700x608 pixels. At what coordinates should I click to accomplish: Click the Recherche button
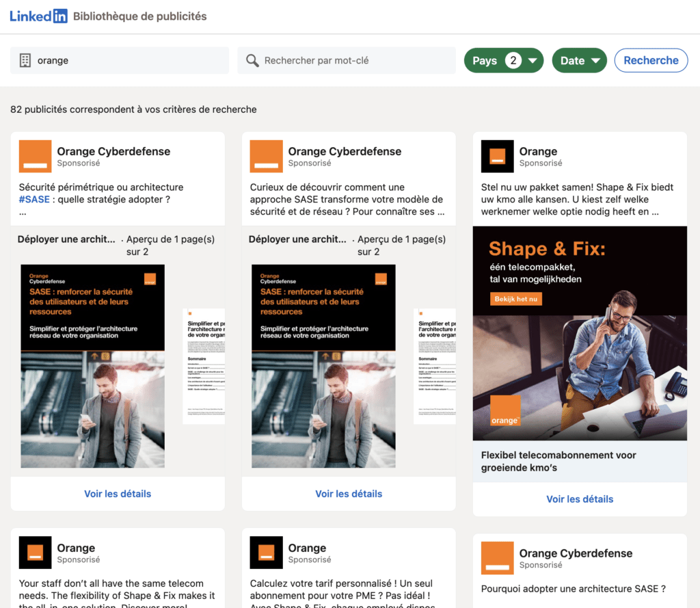651,60
